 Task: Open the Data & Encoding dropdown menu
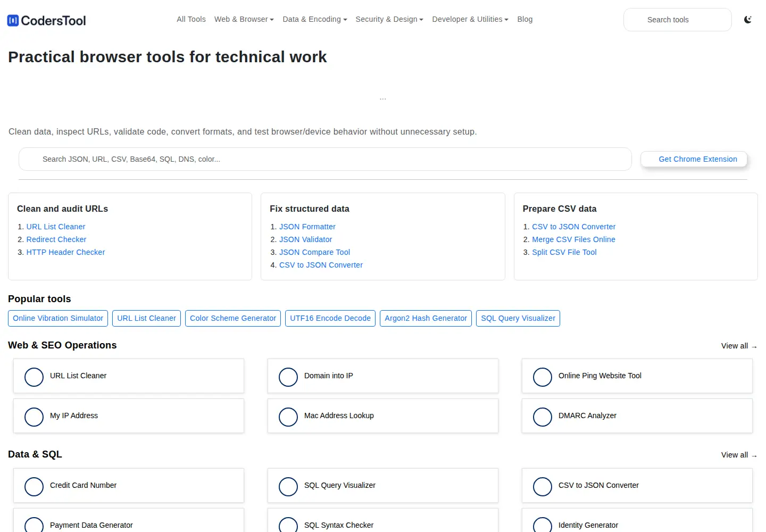315,19
